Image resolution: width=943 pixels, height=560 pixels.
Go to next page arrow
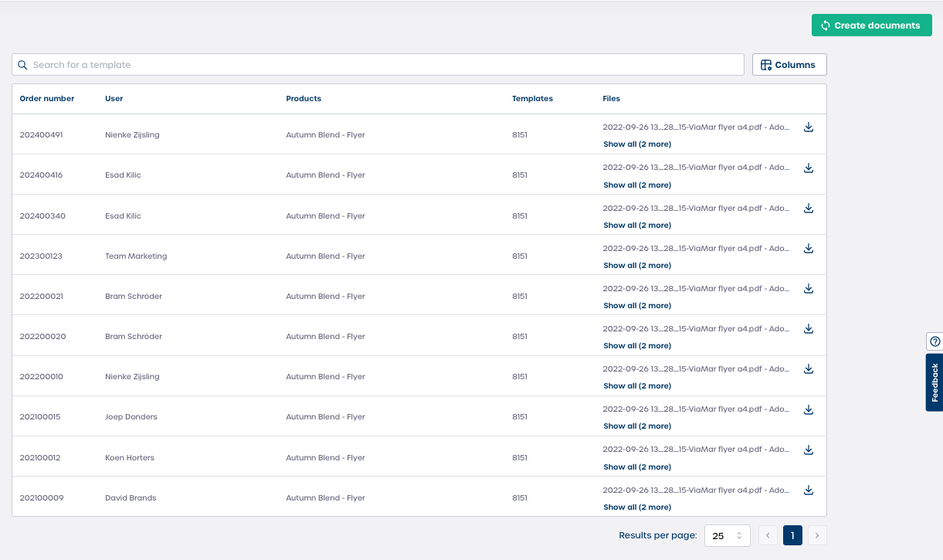pos(817,535)
